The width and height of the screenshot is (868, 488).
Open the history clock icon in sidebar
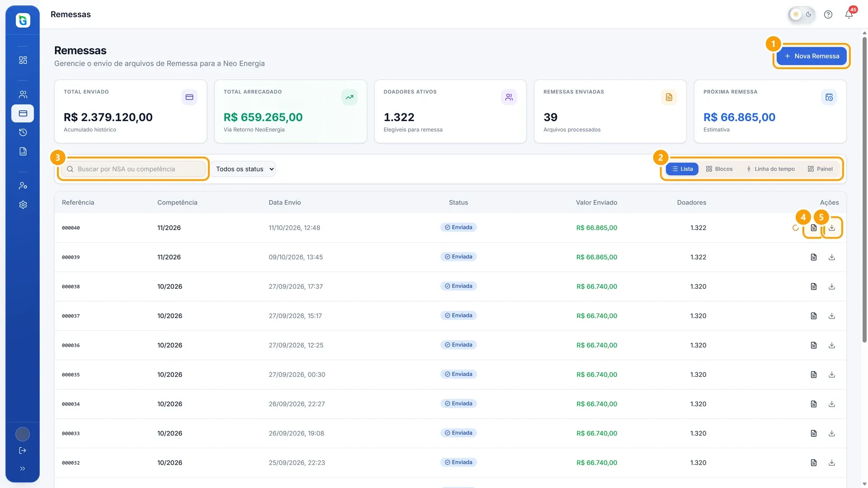(x=23, y=132)
